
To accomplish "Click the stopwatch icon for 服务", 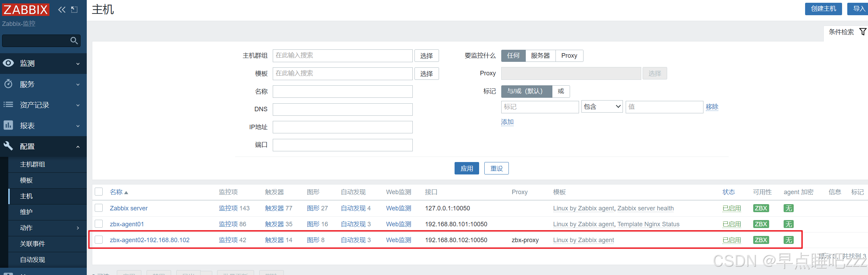I will click(x=8, y=84).
